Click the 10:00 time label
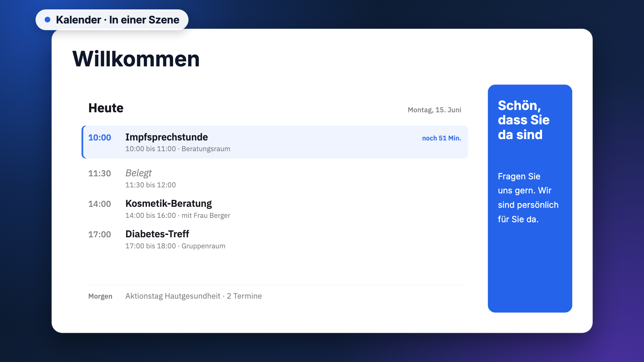The height and width of the screenshot is (362, 644). pos(100,137)
